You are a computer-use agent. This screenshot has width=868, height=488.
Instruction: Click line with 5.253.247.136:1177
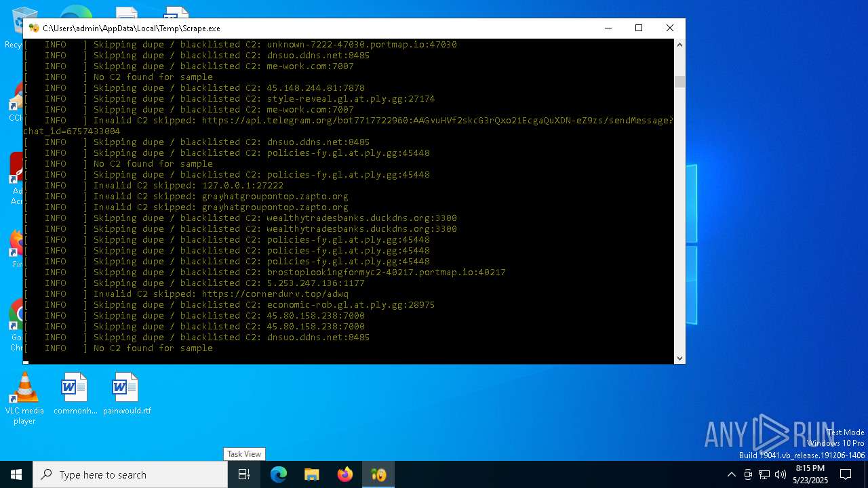click(x=195, y=283)
